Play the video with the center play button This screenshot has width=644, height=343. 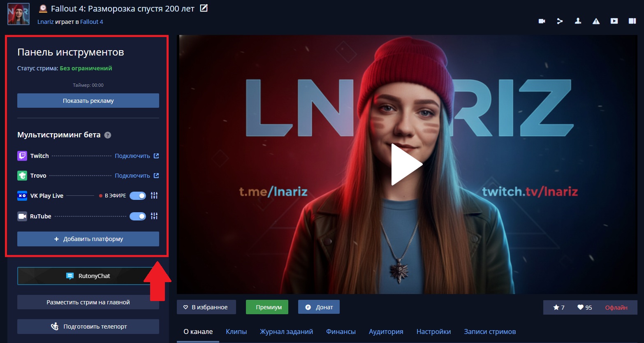tap(407, 165)
